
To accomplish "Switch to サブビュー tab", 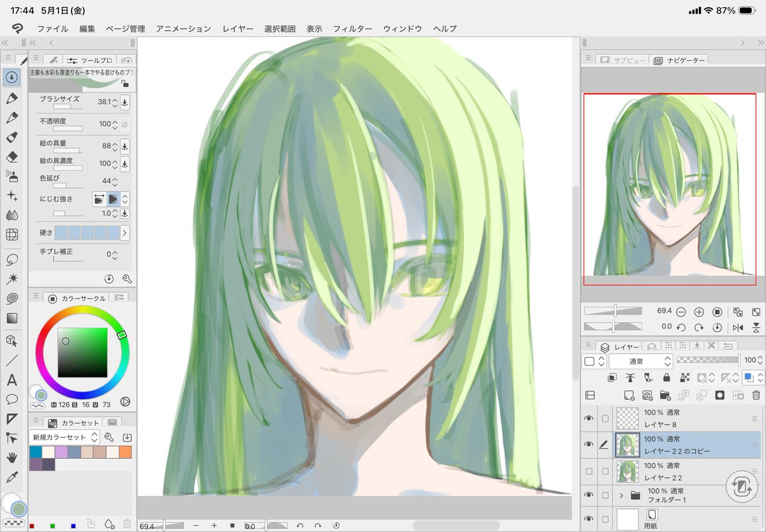I will 622,60.
